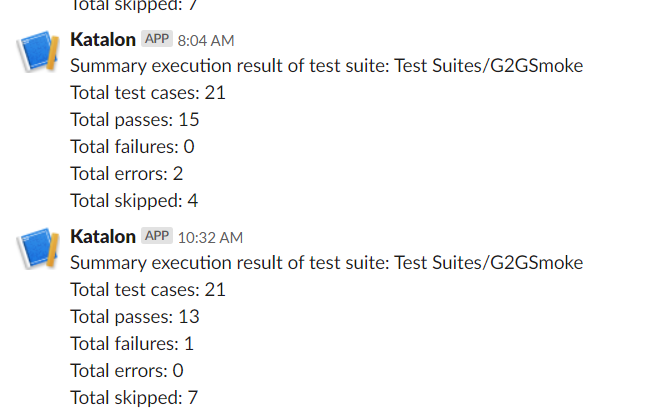647x420 pixels.
Task: Select the "Total failures: 1" text
Action: click(x=132, y=344)
